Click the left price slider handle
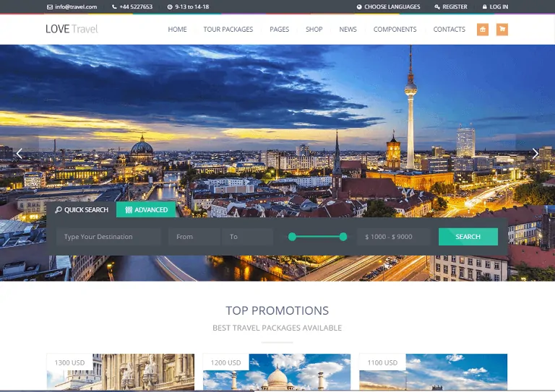 [x=292, y=237]
